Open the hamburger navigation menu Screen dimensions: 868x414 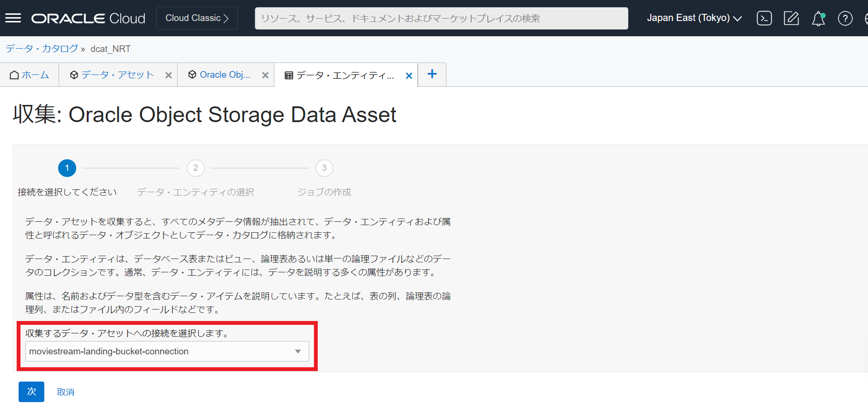click(13, 18)
